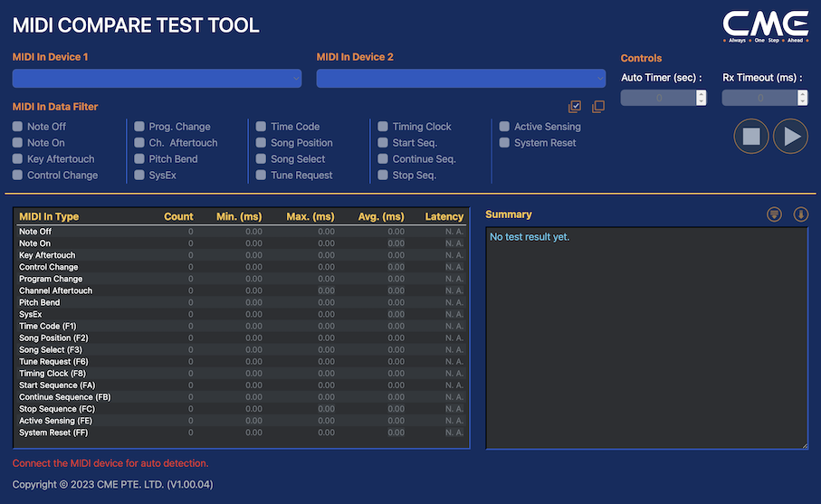
Task: Click the Auto Timer stepper arrows
Action: [701, 98]
